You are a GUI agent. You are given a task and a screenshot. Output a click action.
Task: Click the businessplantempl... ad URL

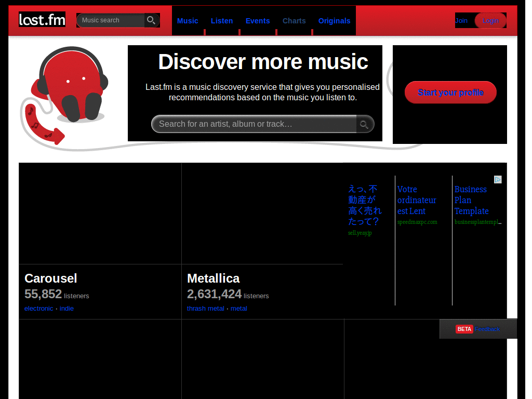(x=478, y=222)
